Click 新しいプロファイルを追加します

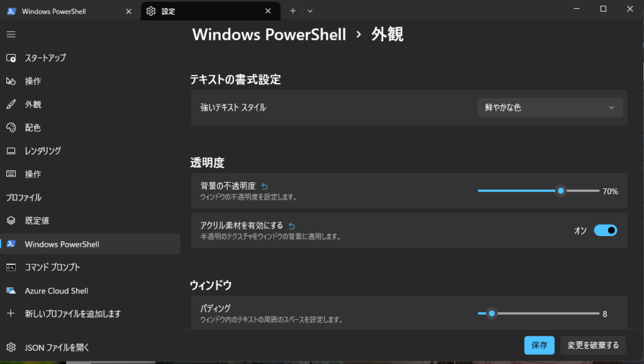(91, 314)
